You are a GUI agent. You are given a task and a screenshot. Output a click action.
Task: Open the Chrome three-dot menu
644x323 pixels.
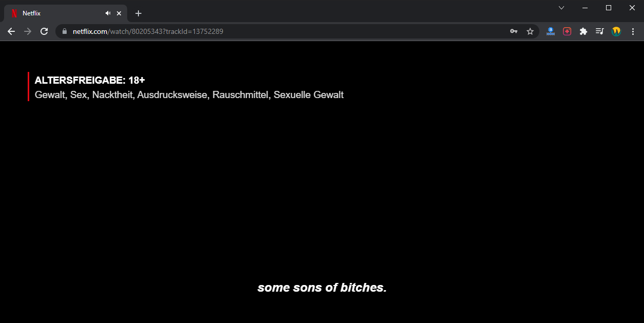click(633, 31)
